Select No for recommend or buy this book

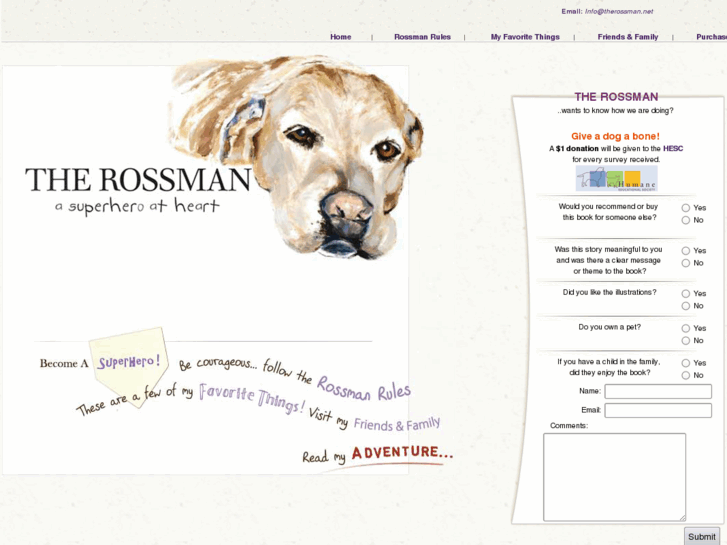click(686, 220)
